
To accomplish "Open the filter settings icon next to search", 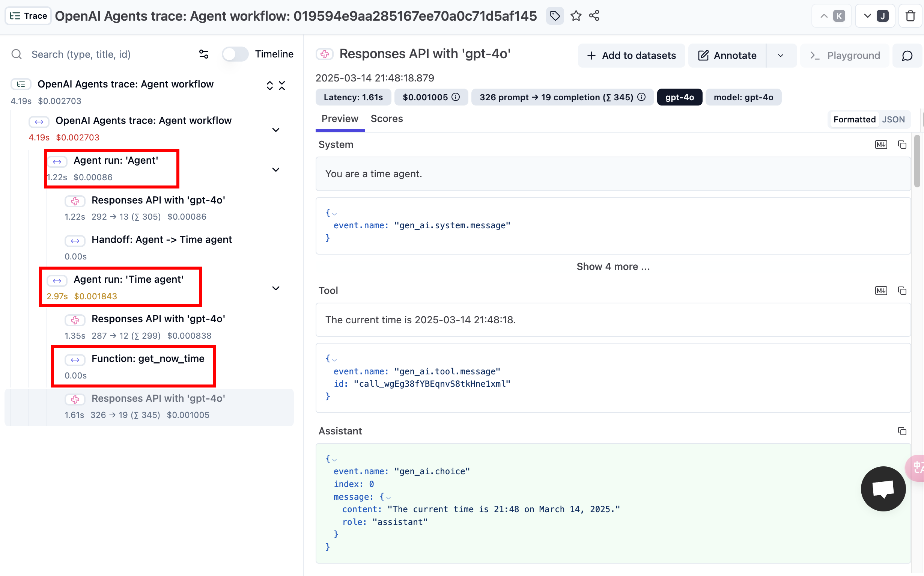I will 204,54.
